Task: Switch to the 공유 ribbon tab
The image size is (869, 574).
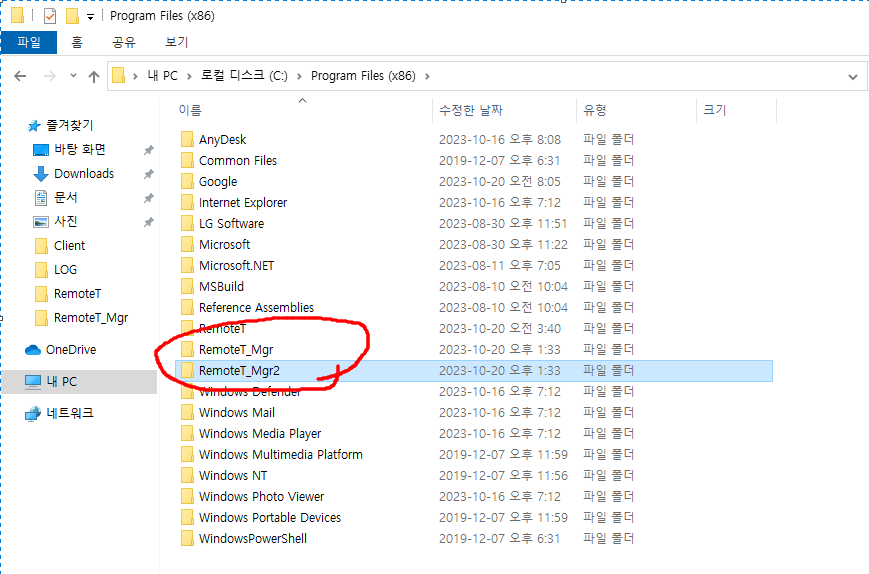Action: pos(124,42)
